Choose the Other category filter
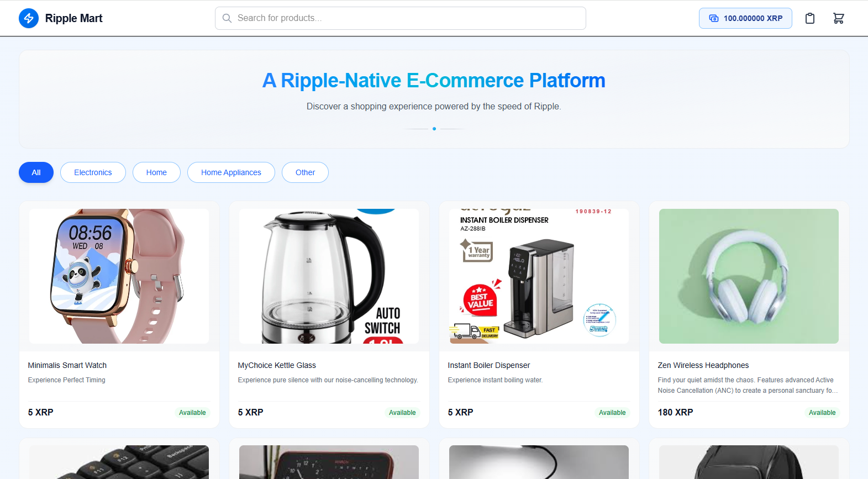The image size is (868, 479). [x=305, y=172]
